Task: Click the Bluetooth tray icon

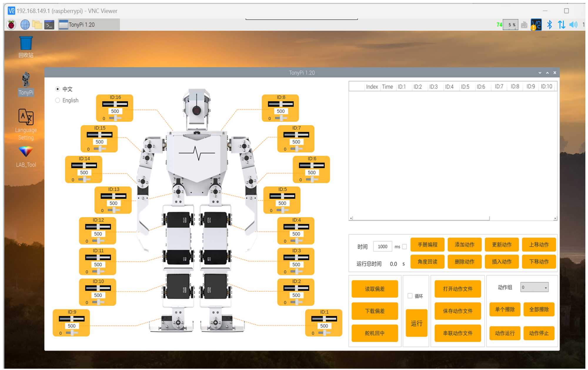Action: coord(549,25)
